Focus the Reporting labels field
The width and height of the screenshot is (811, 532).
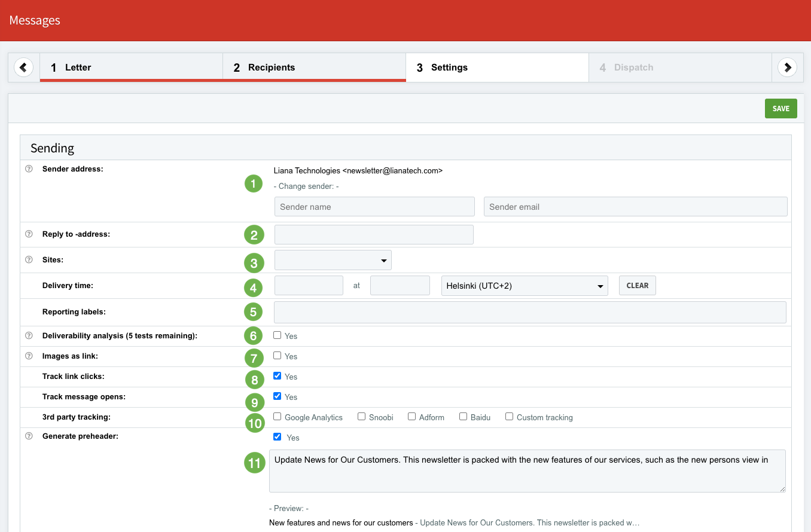point(530,313)
